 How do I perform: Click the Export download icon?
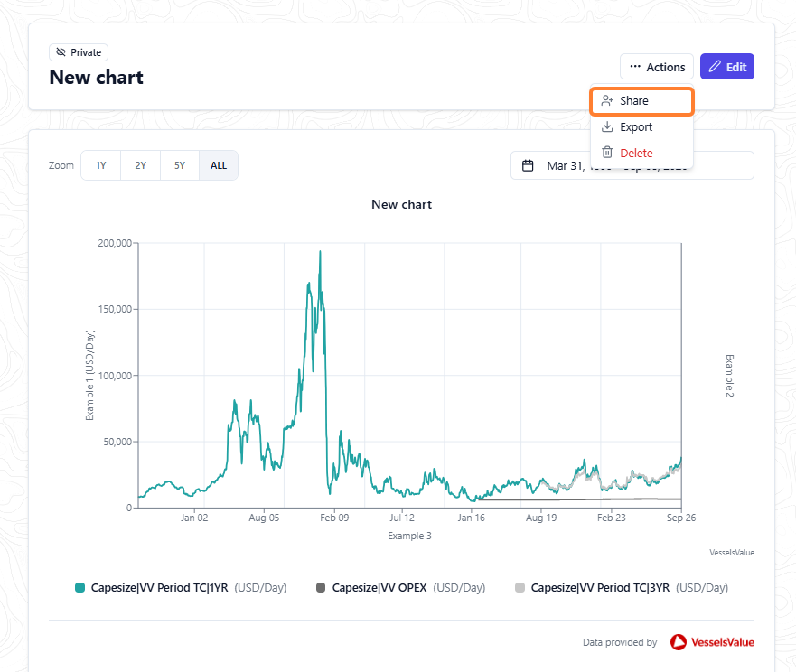click(x=607, y=126)
